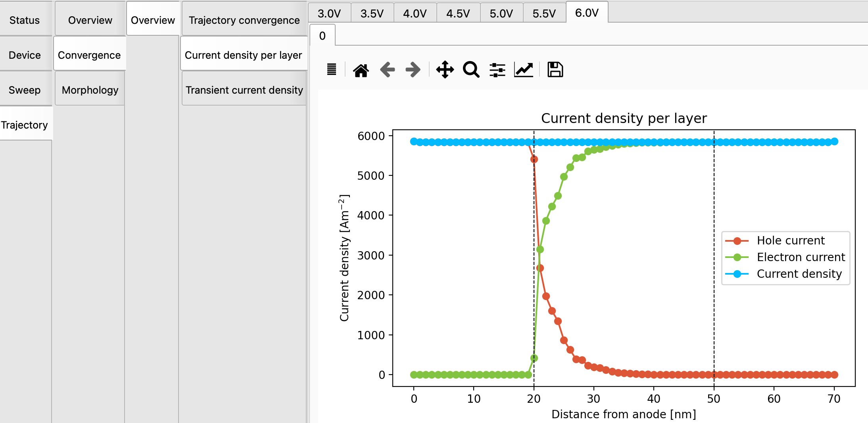Select the Sweep tab

tap(25, 90)
